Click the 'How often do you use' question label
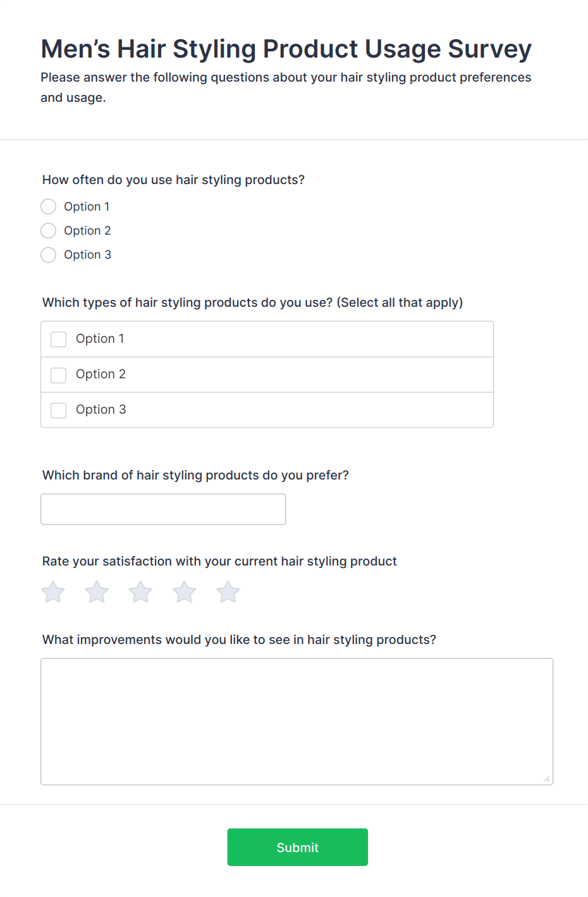588x897 pixels. (x=173, y=180)
